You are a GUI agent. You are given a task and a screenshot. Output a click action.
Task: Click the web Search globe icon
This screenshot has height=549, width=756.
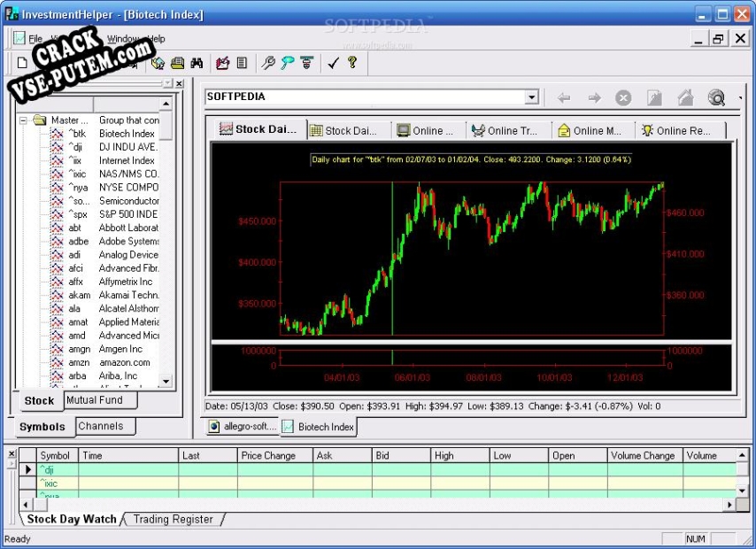[716, 98]
